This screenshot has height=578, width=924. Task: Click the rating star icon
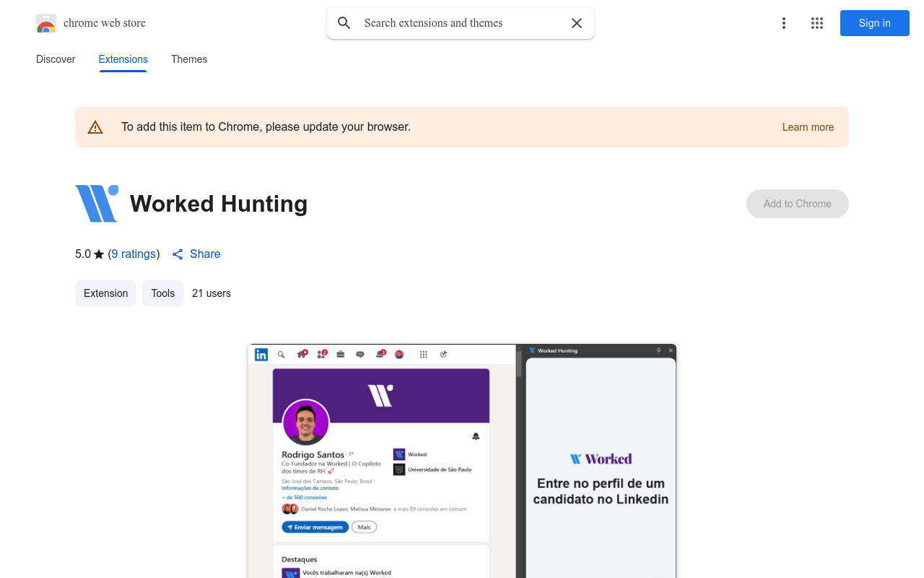[x=99, y=254]
